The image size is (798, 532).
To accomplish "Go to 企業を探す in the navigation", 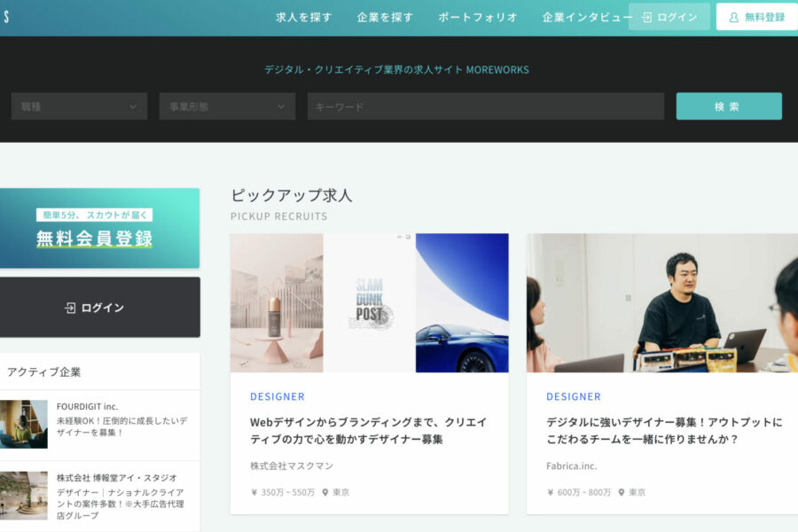I will pyautogui.click(x=385, y=17).
